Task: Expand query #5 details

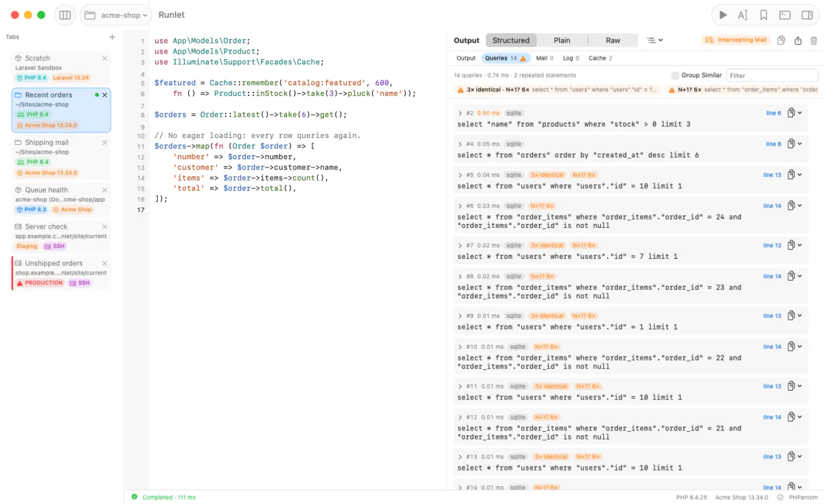Action: 460,175
